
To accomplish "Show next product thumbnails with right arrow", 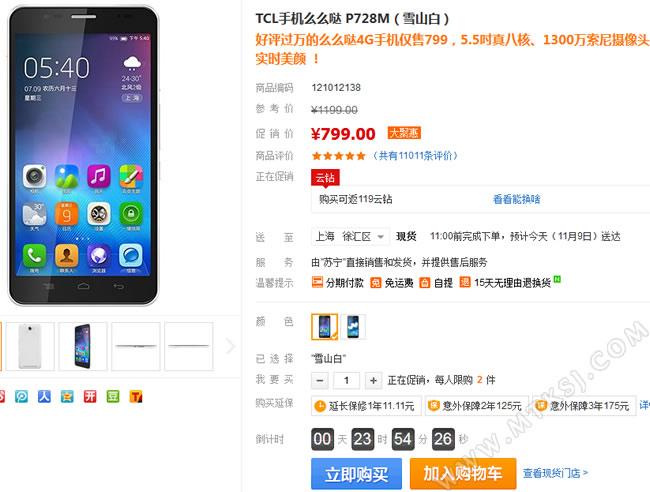I will tap(230, 346).
